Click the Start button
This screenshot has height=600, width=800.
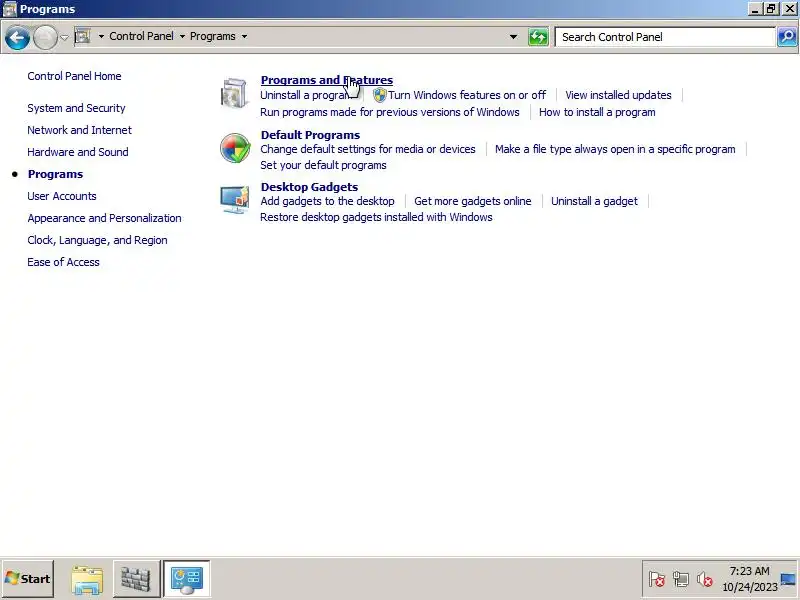28,579
